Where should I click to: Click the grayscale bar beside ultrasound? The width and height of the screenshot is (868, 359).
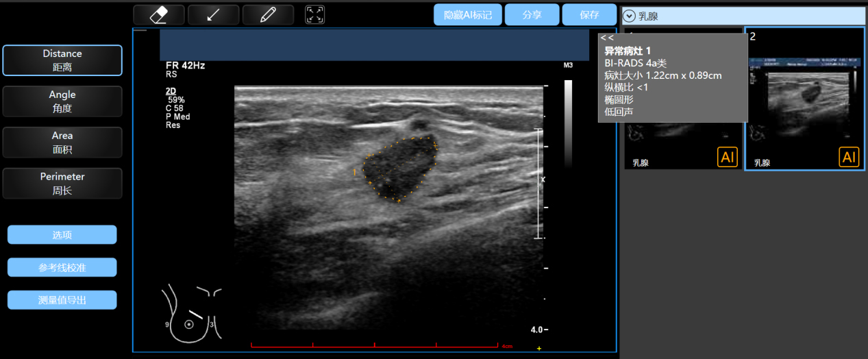pyautogui.click(x=568, y=124)
